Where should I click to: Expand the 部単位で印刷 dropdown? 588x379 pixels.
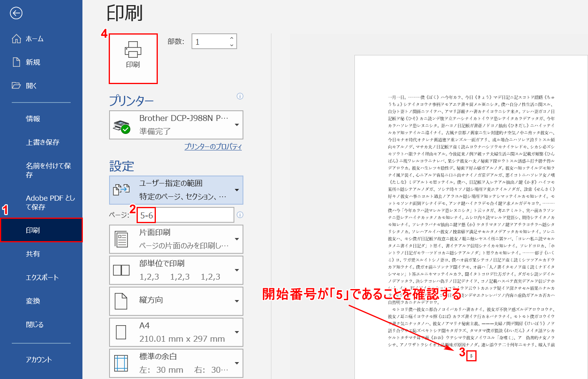point(237,270)
